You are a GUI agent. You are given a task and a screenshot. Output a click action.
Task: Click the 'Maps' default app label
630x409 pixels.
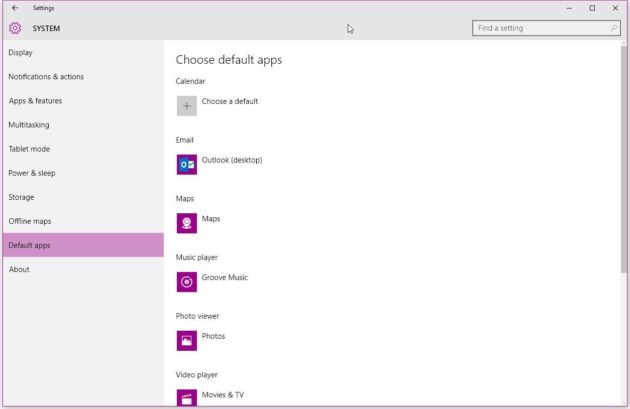point(211,219)
